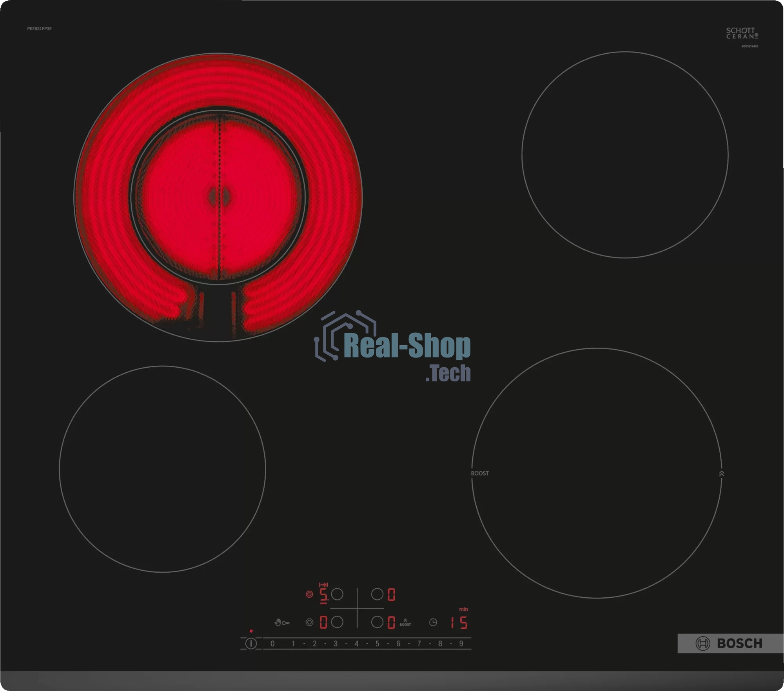This screenshot has height=691, width=784.
Task: Click the BOOST label on front-right zone ring
Action: tap(480, 473)
